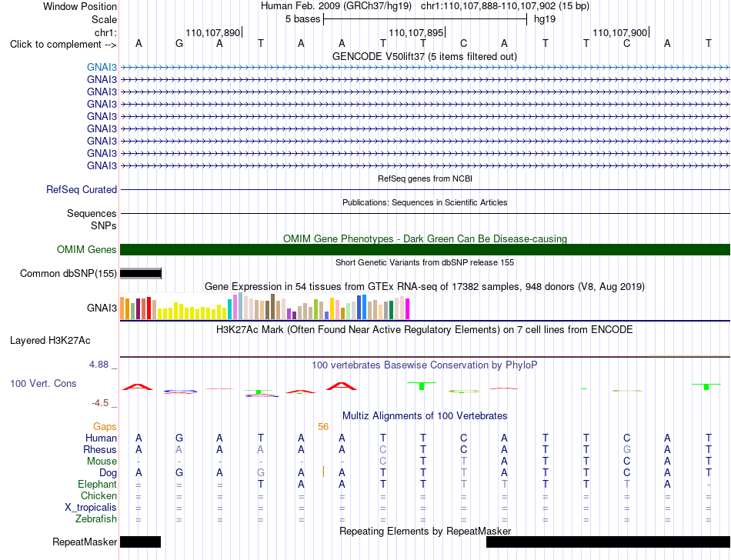
Task: Open the GTEx Gene Expression track title
Action: 424,286
